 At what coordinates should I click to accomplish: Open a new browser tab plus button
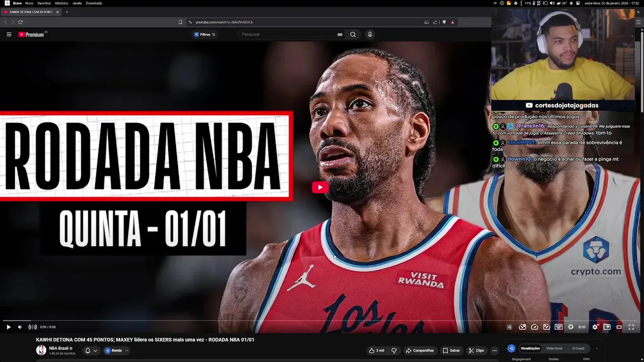point(66,12)
